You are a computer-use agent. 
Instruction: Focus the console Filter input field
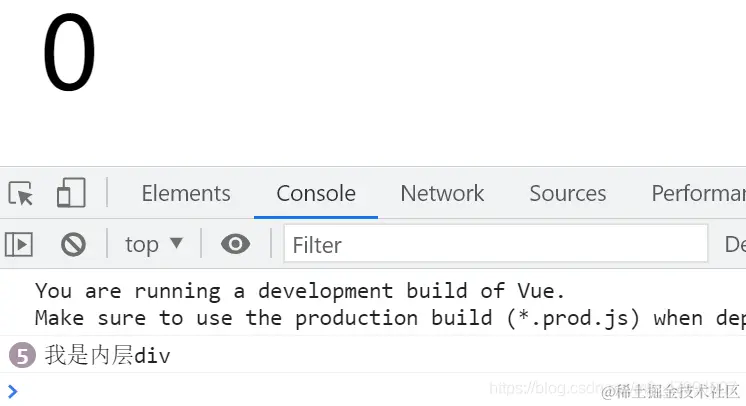(x=495, y=244)
